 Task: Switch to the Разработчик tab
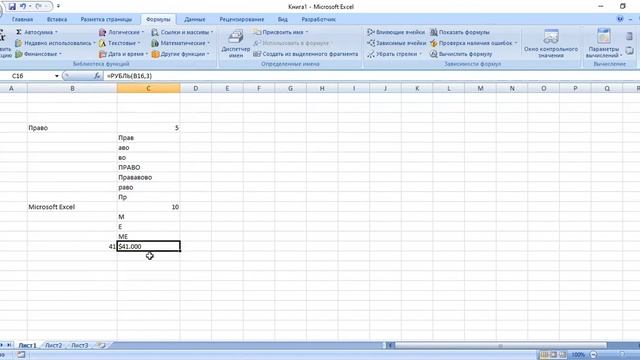[x=318, y=19]
